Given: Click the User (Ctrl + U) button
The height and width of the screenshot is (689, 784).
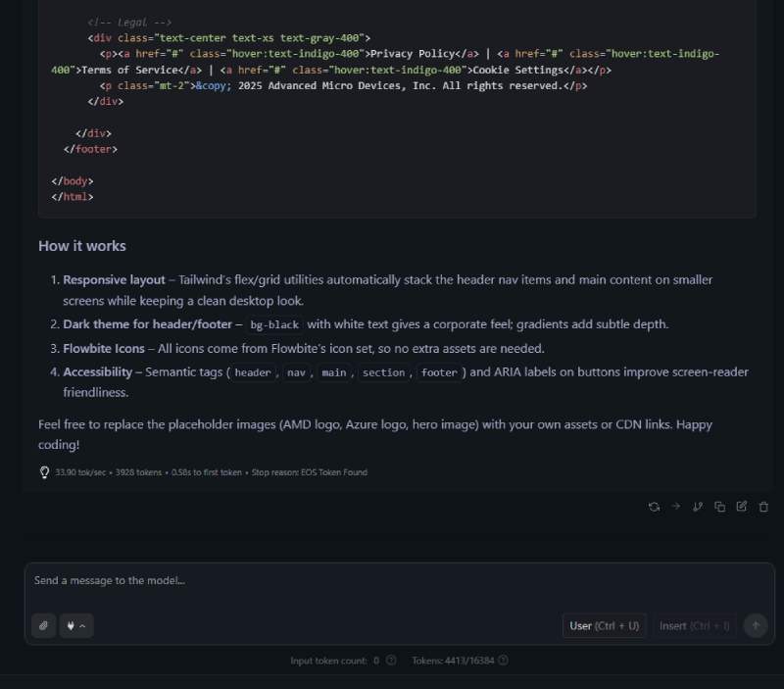Looking at the screenshot, I should pos(605,626).
